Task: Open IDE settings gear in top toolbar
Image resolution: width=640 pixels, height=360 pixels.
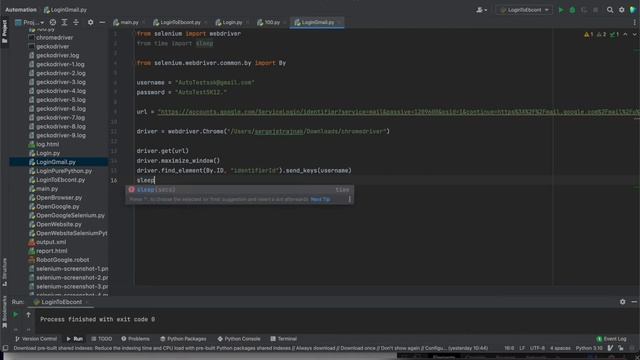Action: [x=622, y=10]
